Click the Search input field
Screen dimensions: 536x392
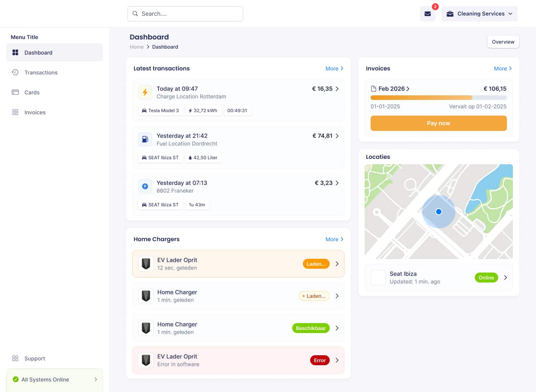185,13
